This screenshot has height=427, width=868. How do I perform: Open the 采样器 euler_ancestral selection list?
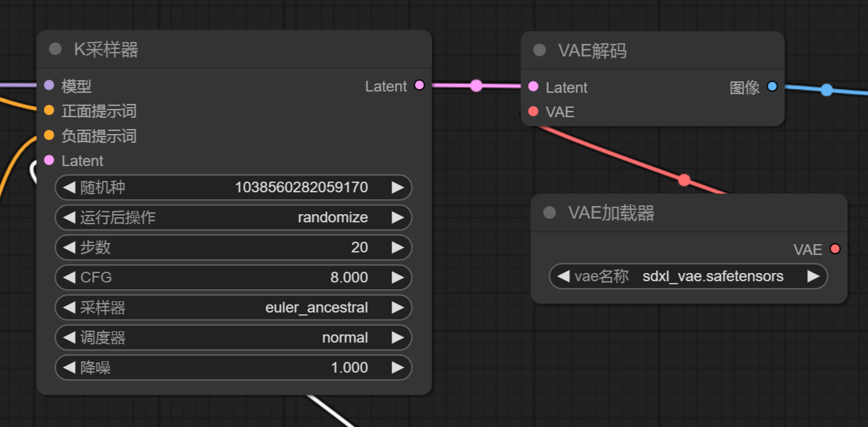pyautogui.click(x=234, y=307)
